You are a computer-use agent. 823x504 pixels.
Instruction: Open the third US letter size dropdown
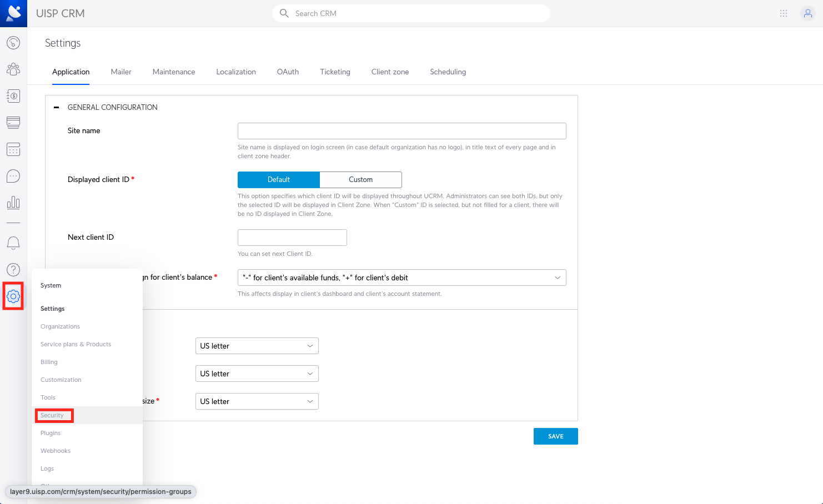(257, 401)
